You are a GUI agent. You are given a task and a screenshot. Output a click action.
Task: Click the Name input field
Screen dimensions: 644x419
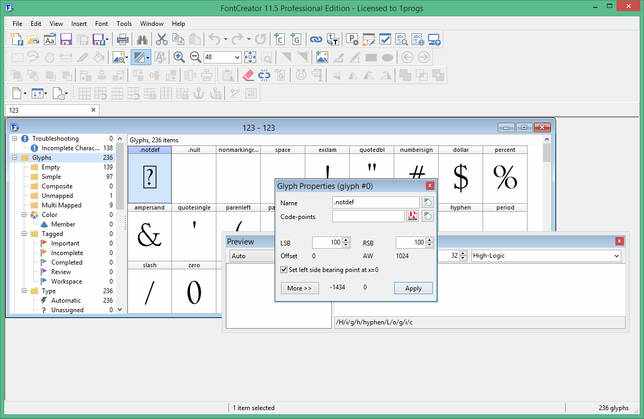(x=375, y=202)
